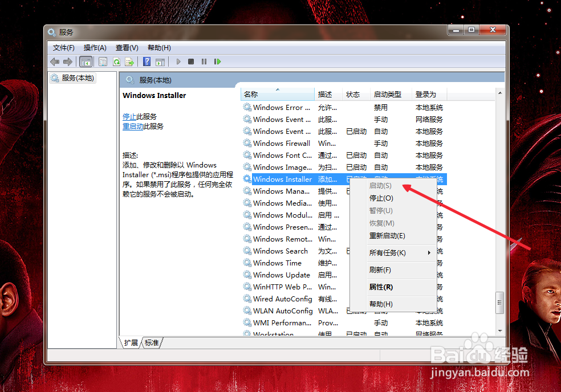
Task: Maximize the 服务 window
Action: 471,30
